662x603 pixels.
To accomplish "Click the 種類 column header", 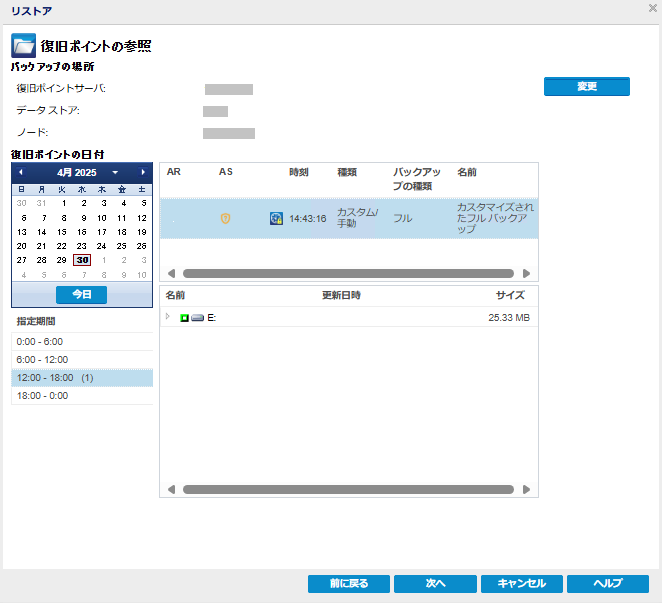I will point(347,172).
